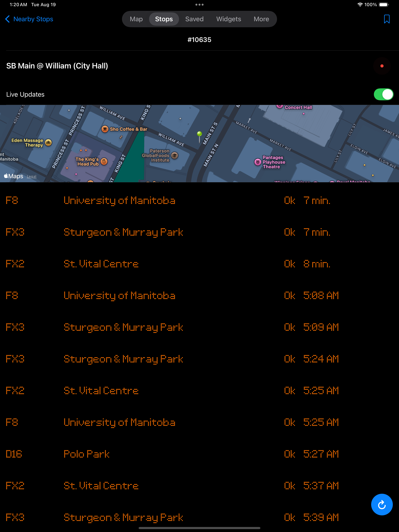
Task: Select F8 University of Manitoba 7 min. row
Action: pyautogui.click(x=199, y=200)
